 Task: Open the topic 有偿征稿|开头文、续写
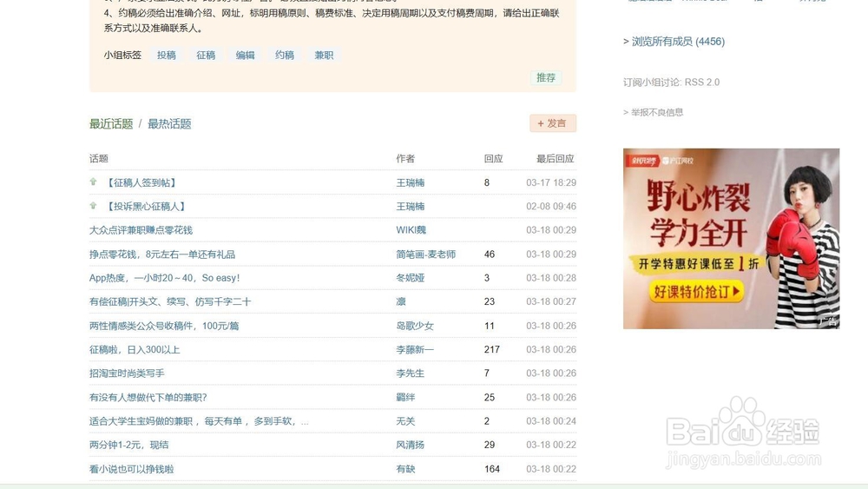[170, 301]
